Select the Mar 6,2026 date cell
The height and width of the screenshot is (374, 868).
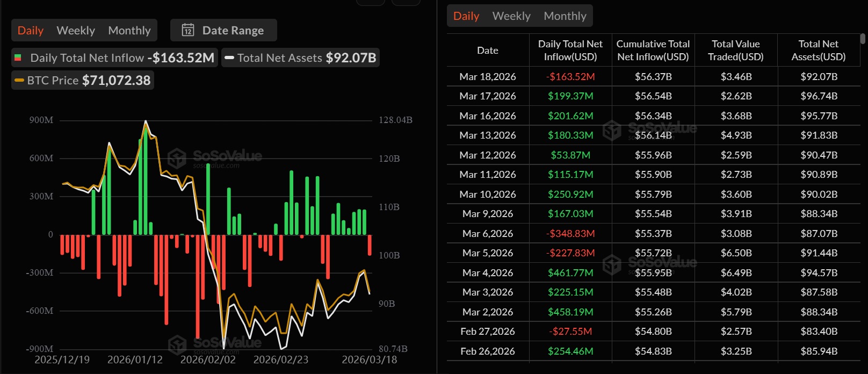pos(488,234)
